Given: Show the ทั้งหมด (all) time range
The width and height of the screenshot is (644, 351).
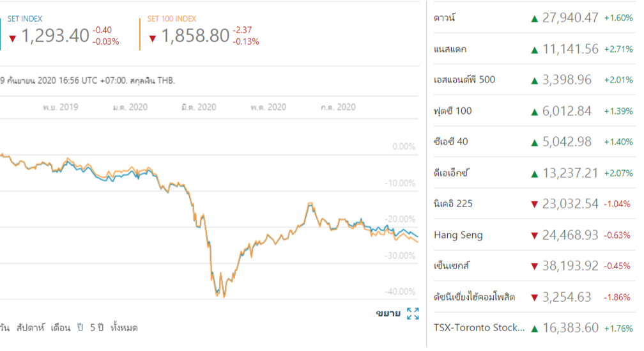Looking at the screenshot, I should click(x=124, y=328).
